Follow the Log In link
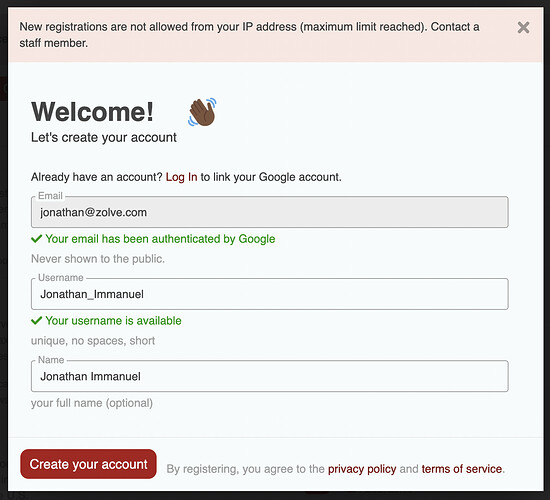 pyautogui.click(x=181, y=177)
